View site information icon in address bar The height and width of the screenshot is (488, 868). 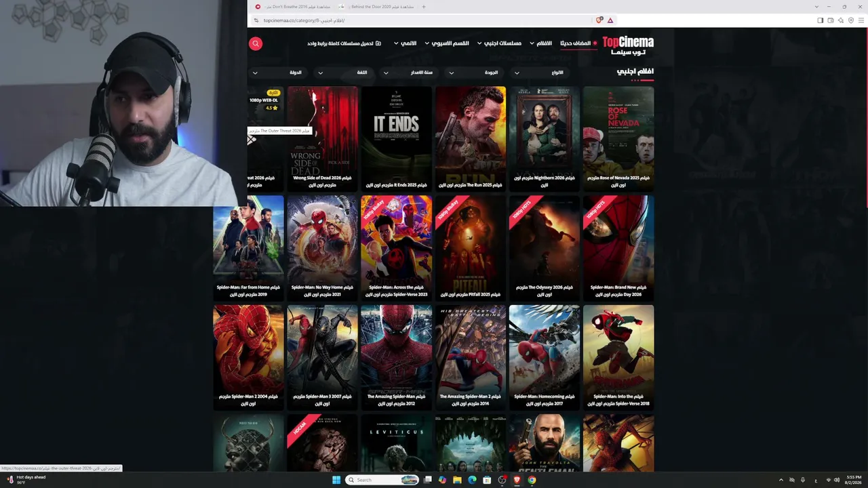click(256, 20)
